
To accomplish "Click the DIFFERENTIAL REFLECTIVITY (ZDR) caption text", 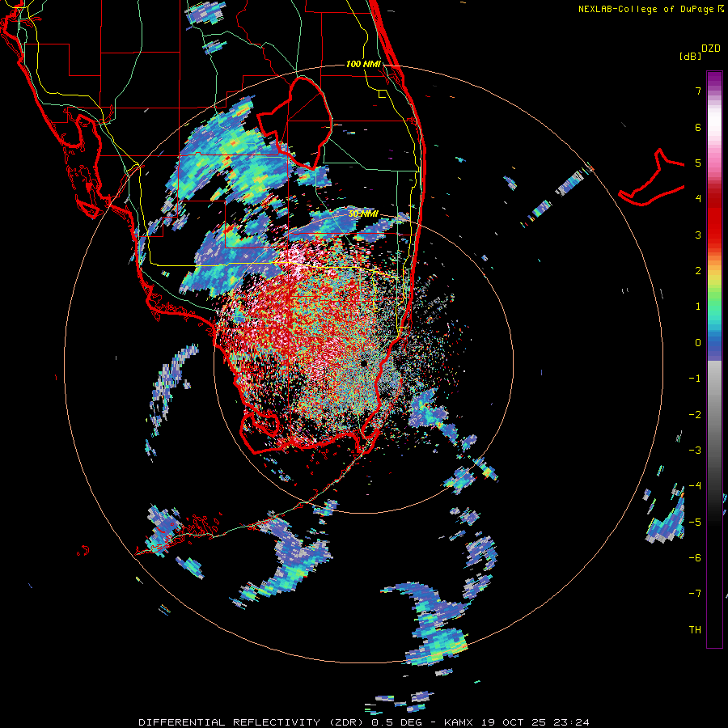I will pyautogui.click(x=251, y=722).
